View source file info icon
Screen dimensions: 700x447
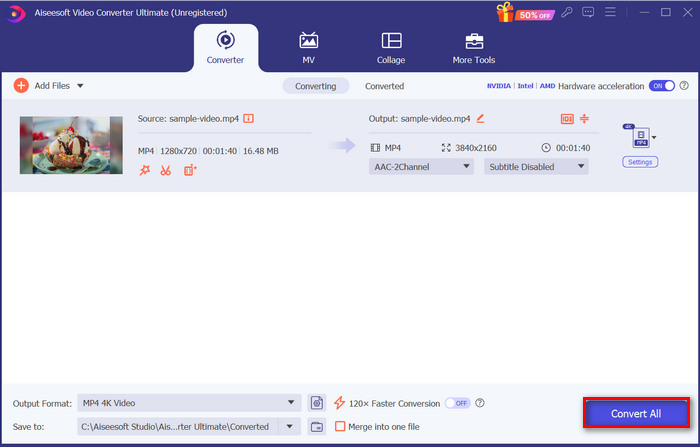tap(248, 118)
